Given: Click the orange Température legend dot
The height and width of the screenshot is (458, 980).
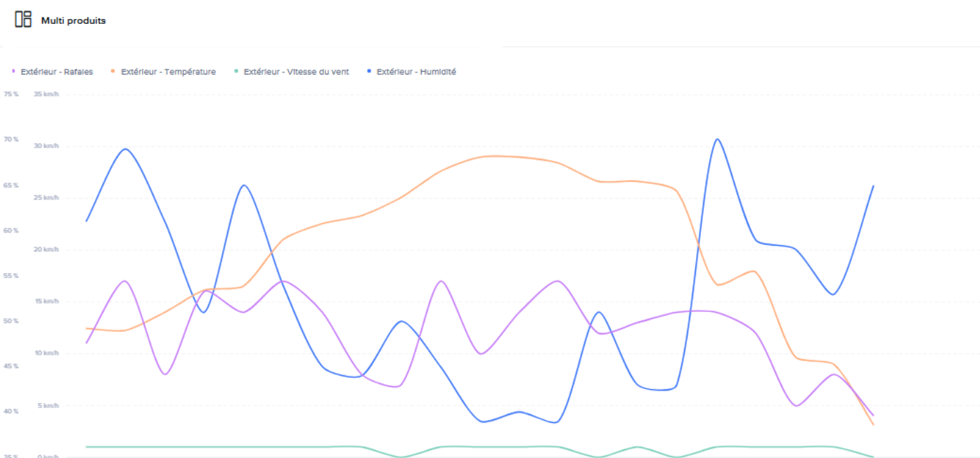Looking at the screenshot, I should tap(113, 71).
